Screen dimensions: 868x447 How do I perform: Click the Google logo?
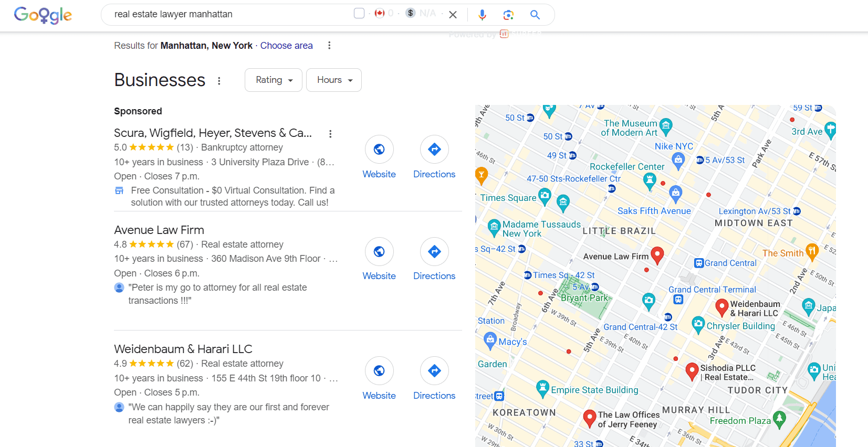coord(43,15)
